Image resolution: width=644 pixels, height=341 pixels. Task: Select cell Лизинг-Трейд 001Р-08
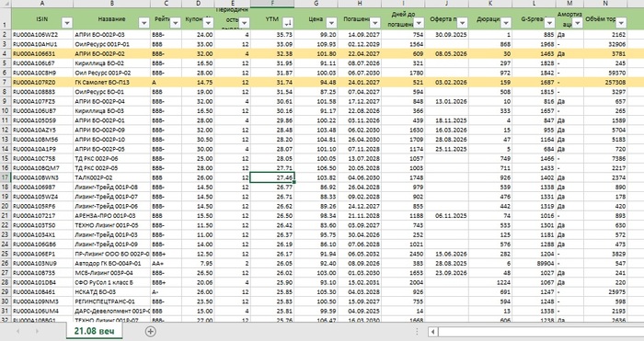(x=111, y=188)
